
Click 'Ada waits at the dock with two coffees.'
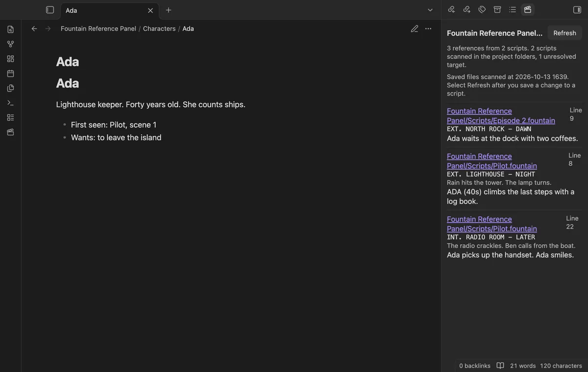[x=513, y=139]
